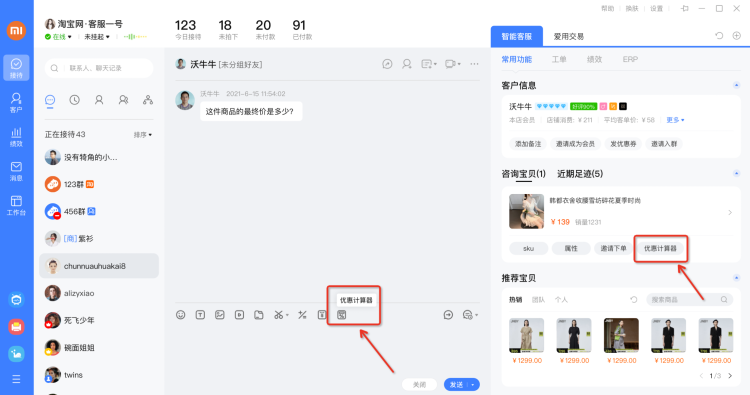Show groups list with two-person icon

pos(123,100)
